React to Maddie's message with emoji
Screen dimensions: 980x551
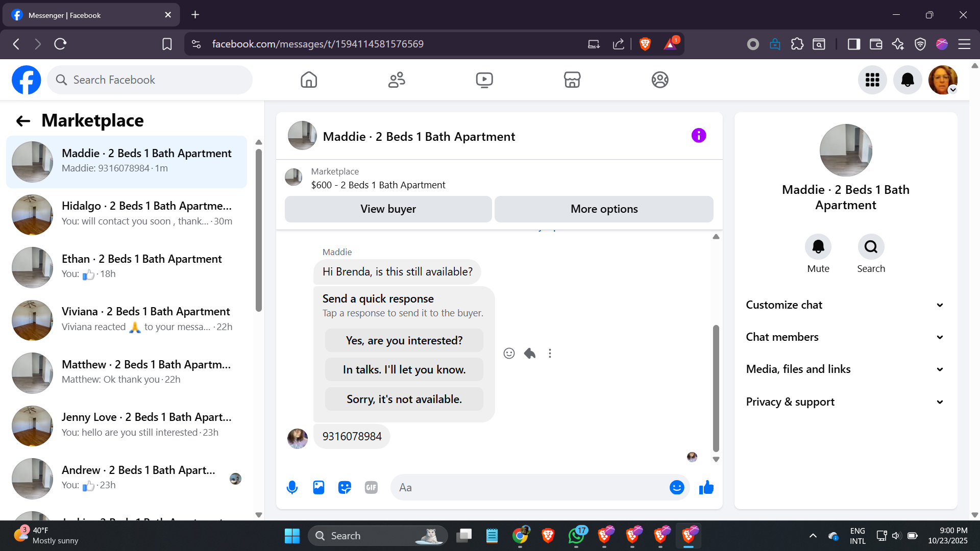(509, 354)
